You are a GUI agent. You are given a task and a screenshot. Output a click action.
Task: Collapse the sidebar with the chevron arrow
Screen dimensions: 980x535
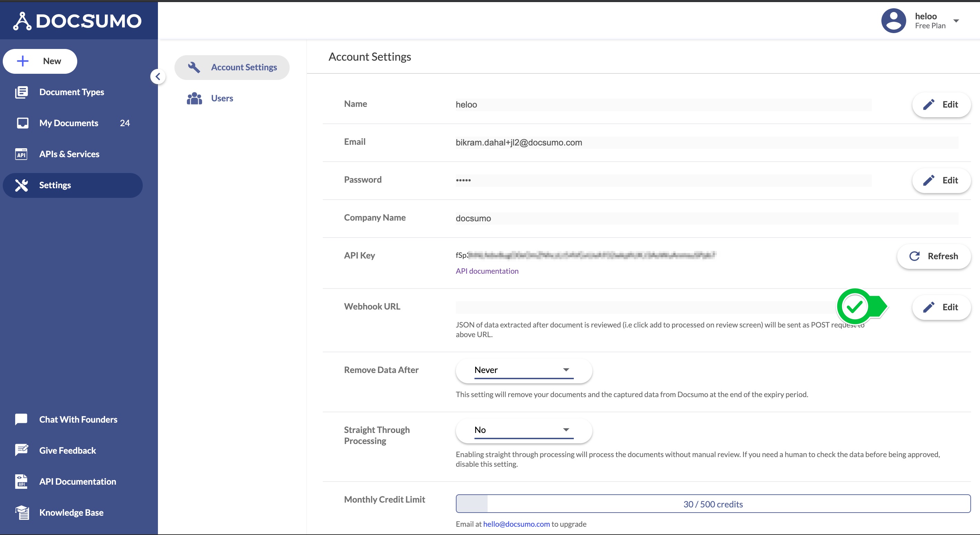coord(158,77)
